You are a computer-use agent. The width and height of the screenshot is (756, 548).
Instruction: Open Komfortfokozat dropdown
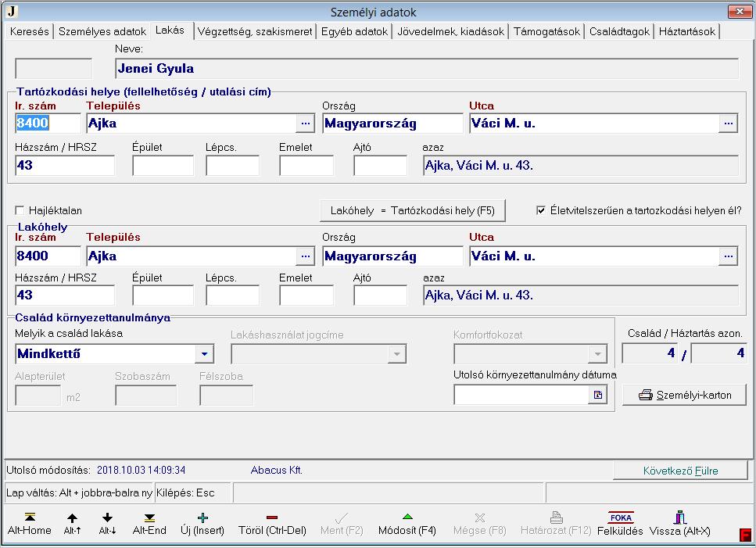click(x=597, y=354)
